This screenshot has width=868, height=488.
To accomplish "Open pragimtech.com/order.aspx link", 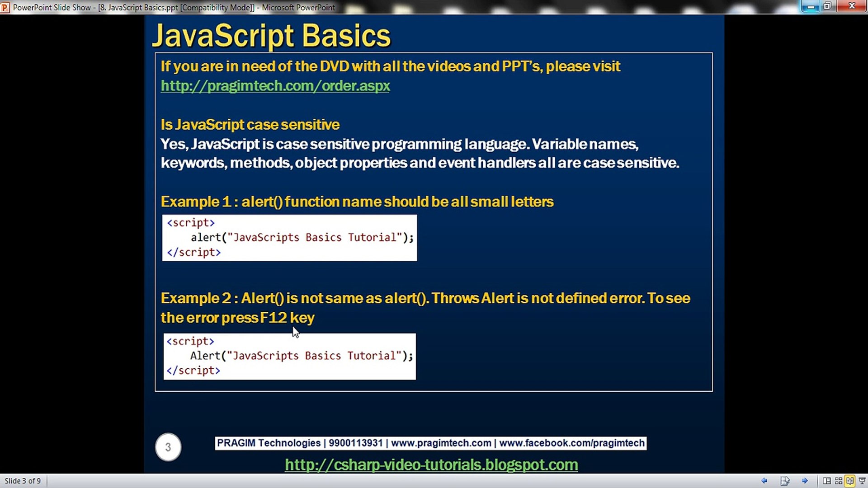I will click(275, 86).
